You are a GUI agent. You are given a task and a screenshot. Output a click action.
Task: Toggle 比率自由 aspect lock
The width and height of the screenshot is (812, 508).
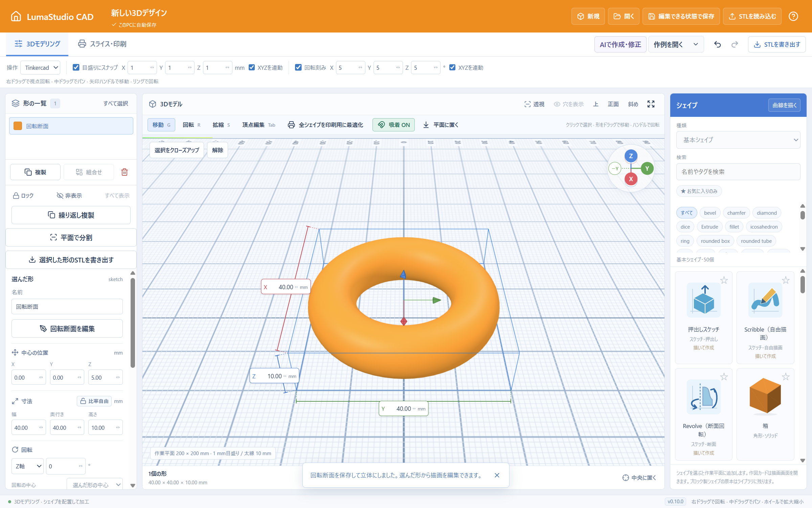94,401
